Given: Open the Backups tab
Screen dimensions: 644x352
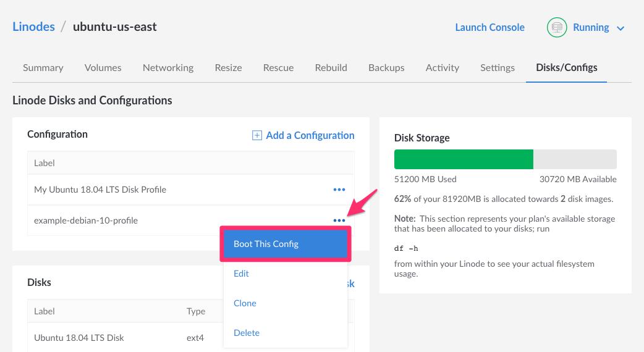Looking at the screenshot, I should coord(386,68).
